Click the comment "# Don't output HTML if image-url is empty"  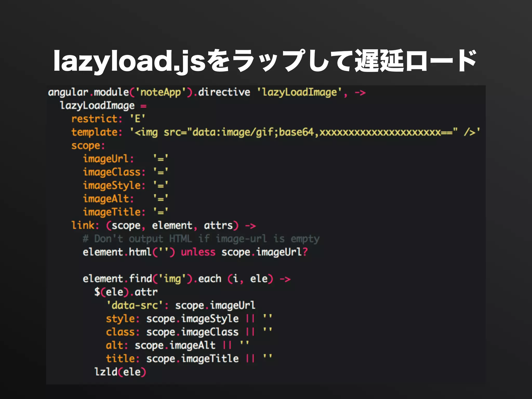[201, 239]
